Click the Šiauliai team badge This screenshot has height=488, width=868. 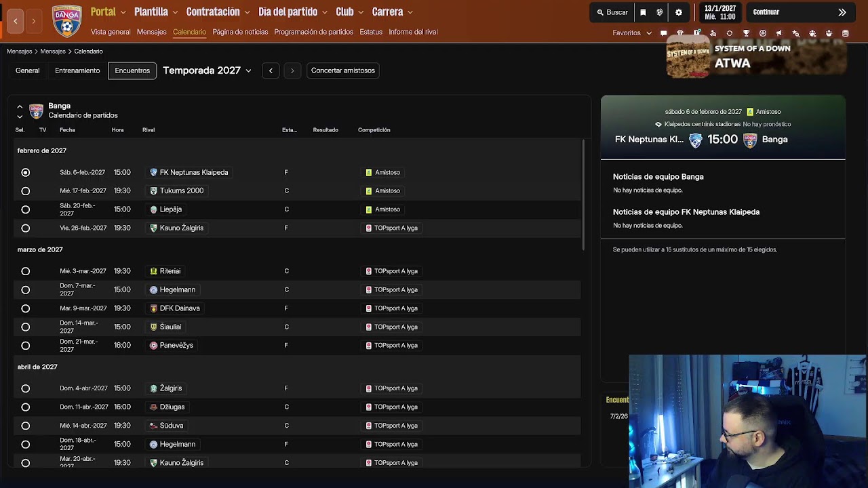pos(153,327)
